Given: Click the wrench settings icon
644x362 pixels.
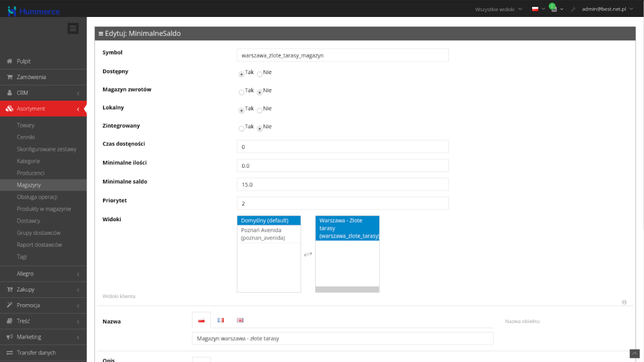Looking at the screenshot, I should tap(573, 9).
